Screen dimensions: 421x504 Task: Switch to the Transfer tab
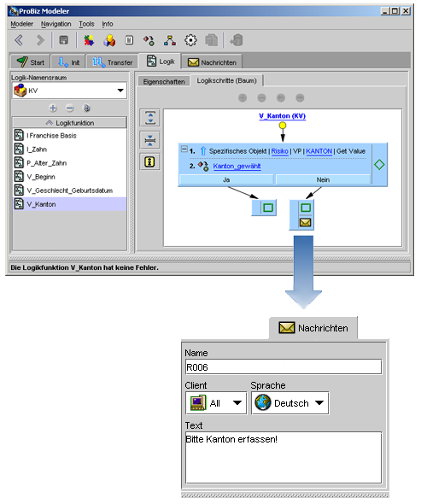pyautogui.click(x=112, y=62)
